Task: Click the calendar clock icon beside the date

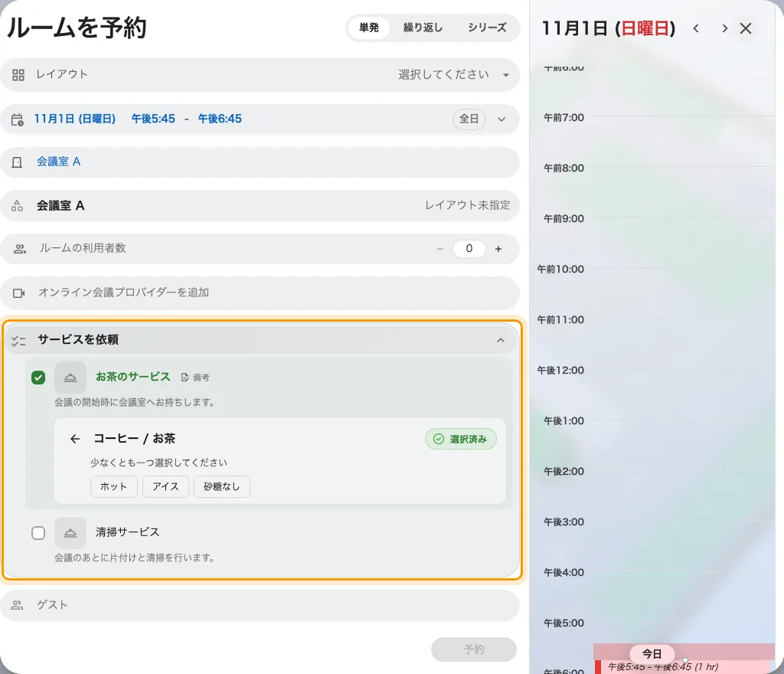Action: (17, 119)
